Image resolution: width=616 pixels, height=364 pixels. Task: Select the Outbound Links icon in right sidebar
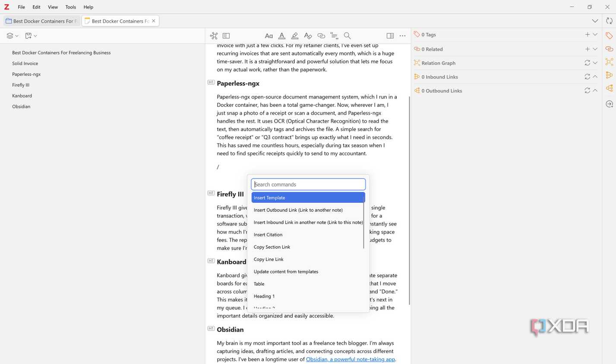pyautogui.click(x=609, y=88)
